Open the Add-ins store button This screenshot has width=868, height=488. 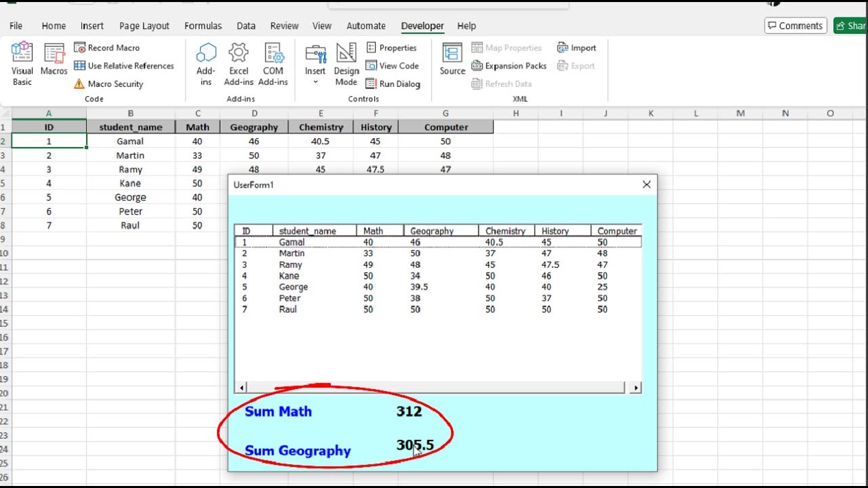[206, 64]
